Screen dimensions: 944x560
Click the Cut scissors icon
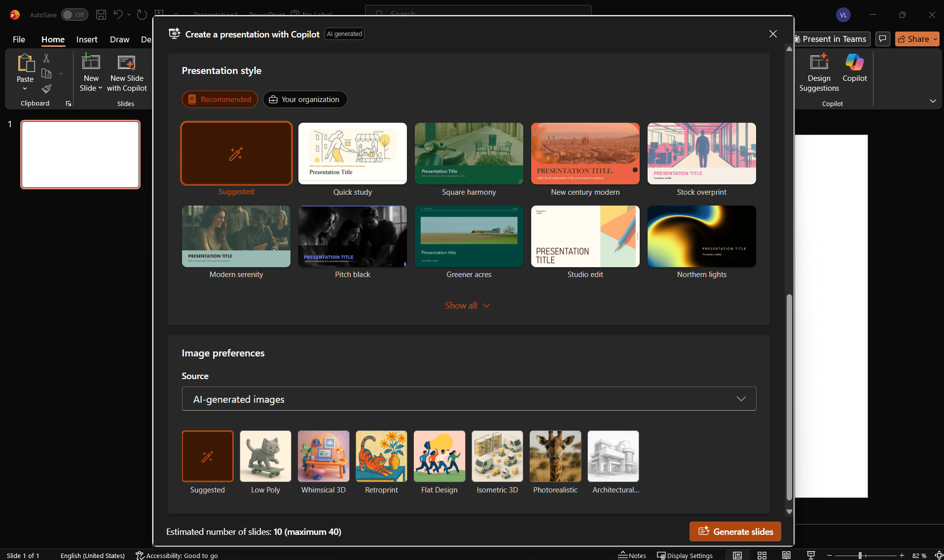[x=46, y=58]
